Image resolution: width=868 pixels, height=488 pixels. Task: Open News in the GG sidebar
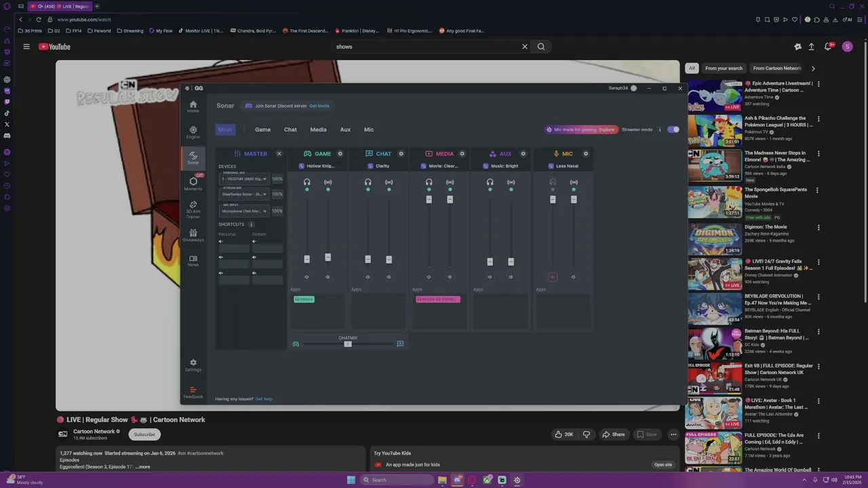pos(193,261)
